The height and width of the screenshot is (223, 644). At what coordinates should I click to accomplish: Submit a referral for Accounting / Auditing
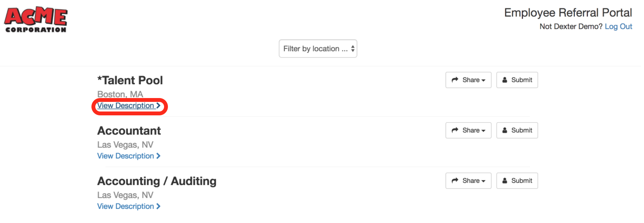pos(517,181)
